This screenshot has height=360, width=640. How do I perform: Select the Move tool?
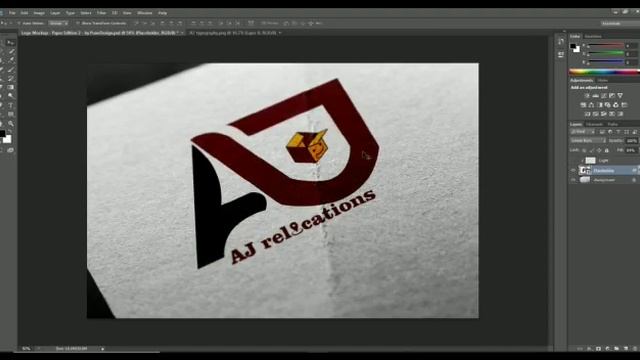tap(11, 43)
